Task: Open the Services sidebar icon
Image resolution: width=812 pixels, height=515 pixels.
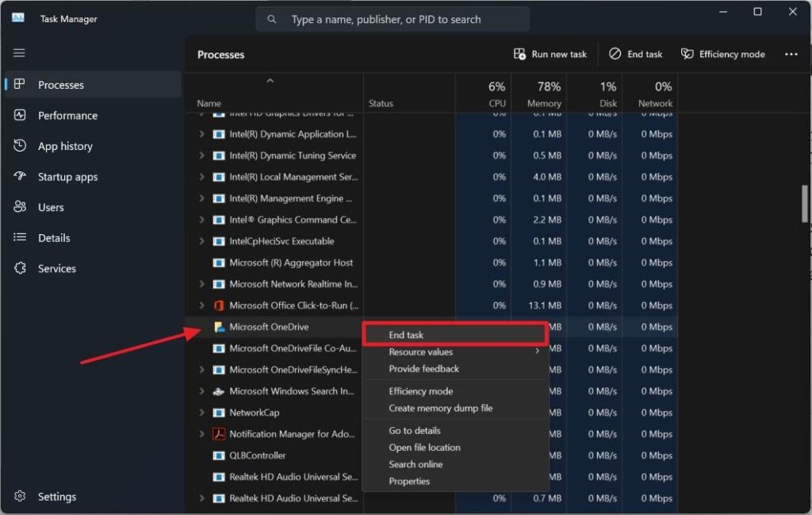Action: (x=21, y=268)
